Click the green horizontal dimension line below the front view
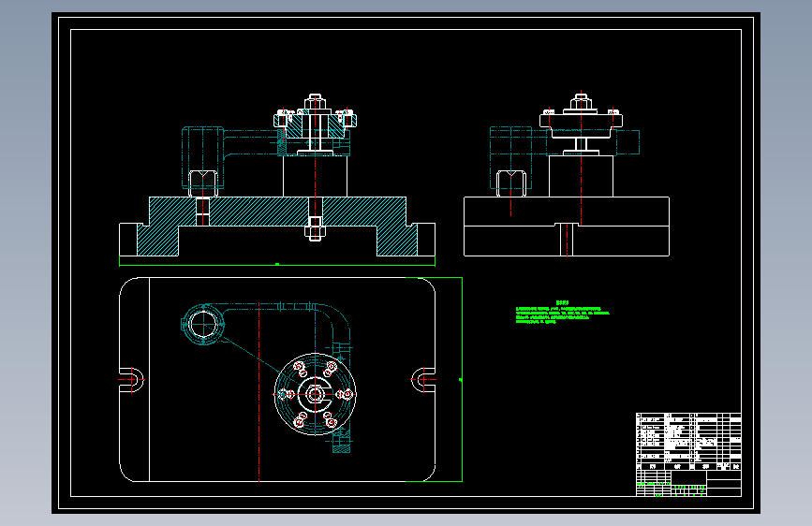This screenshot has height=526, width=812. click(277, 265)
